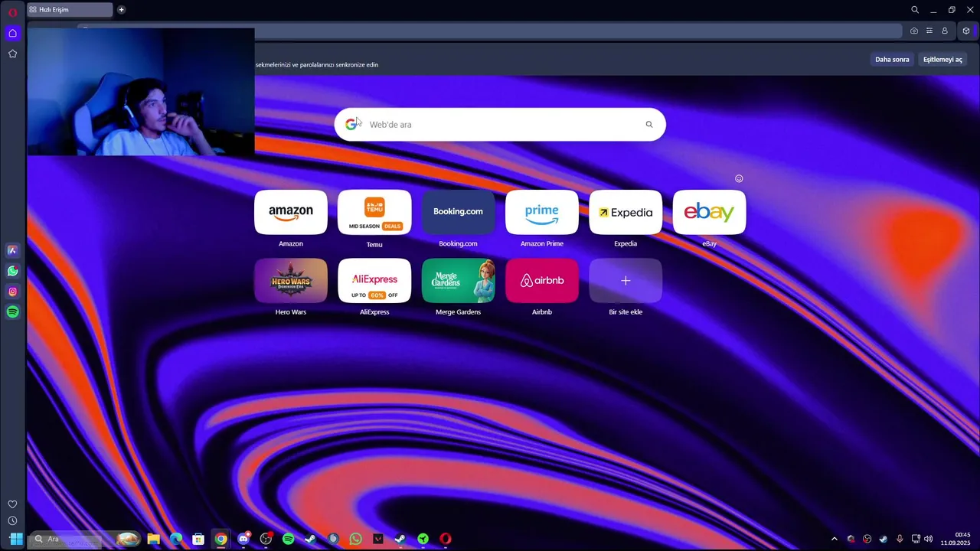Viewport: 980px width, 551px height.
Task: Click the Daha sonra button
Action: [x=892, y=60]
